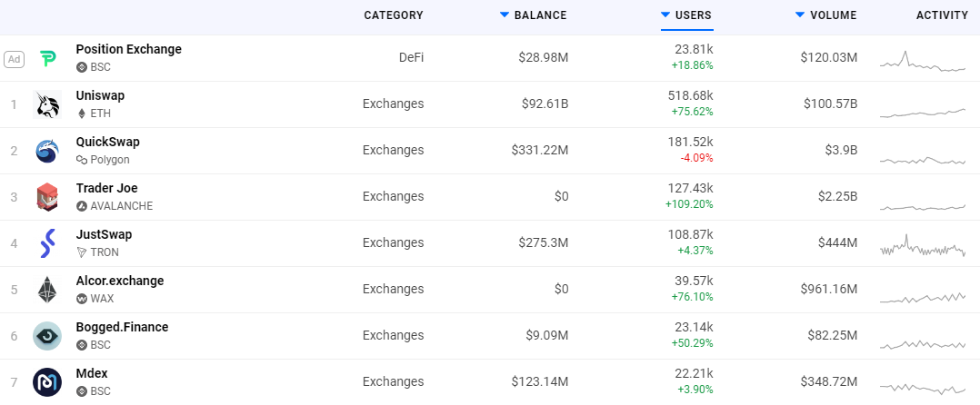Click the QuickSwap blue dragon logo
Image resolution: width=980 pixels, height=405 pixels.
click(x=47, y=151)
